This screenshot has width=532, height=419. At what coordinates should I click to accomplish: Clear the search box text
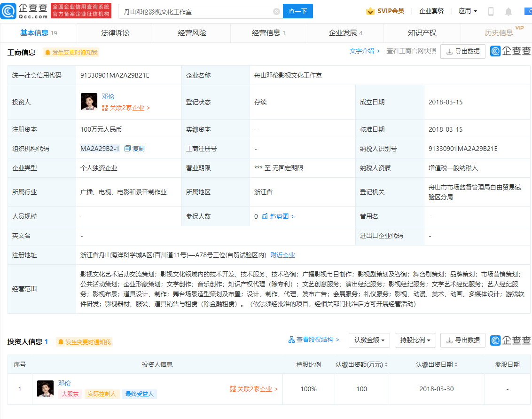tap(276, 12)
